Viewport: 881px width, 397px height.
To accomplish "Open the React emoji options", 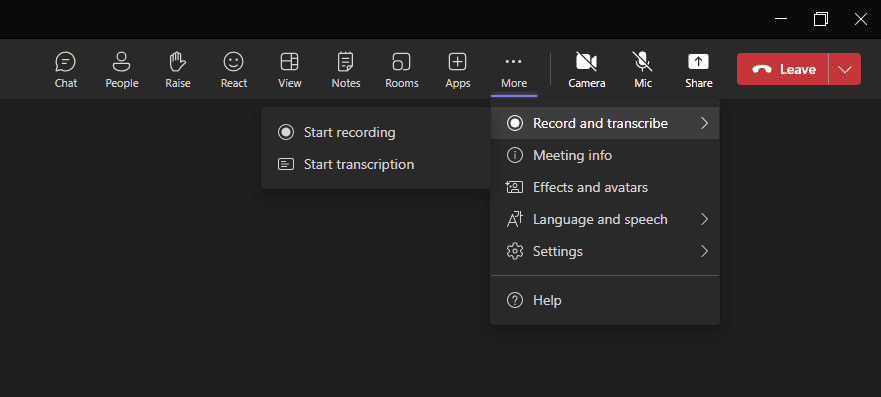I will [x=234, y=70].
